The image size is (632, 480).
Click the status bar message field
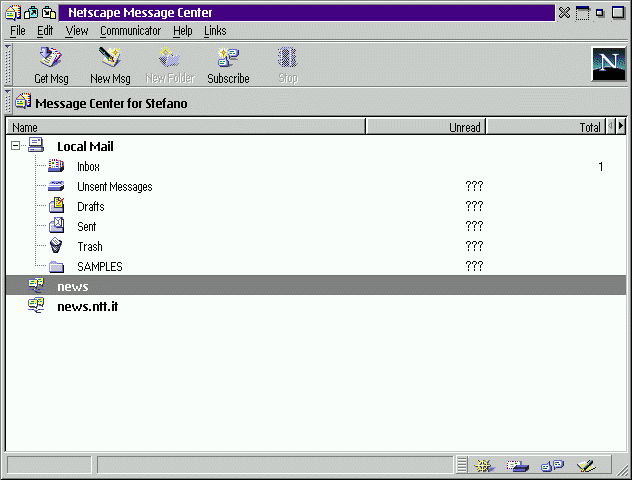[x=275, y=465]
